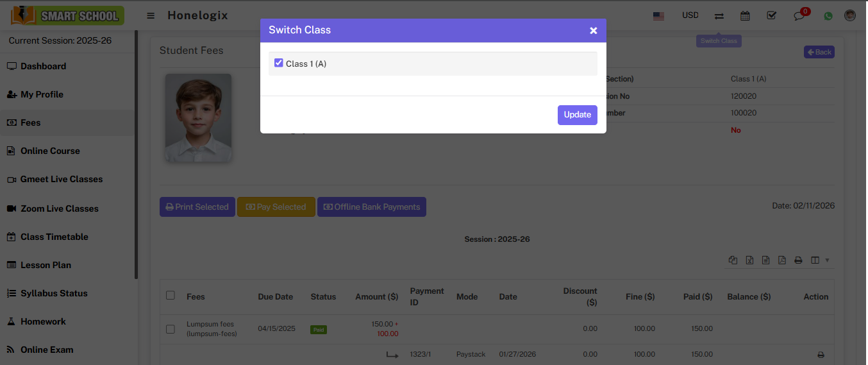Click the Paystack mode cell
This screenshot has height=365, width=868.
coord(471,354)
